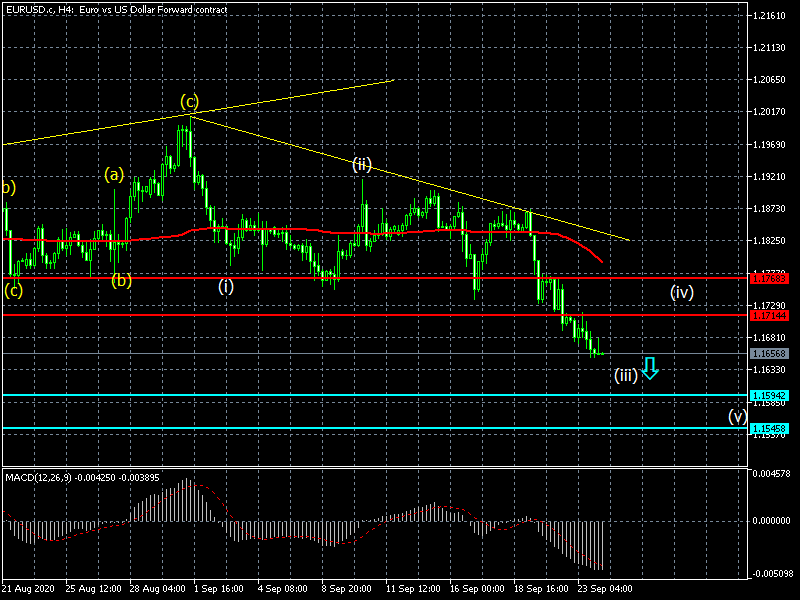This screenshot has width=800, height=600.
Task: Click the MACD(12,26,9) indicator label
Action: [82, 478]
